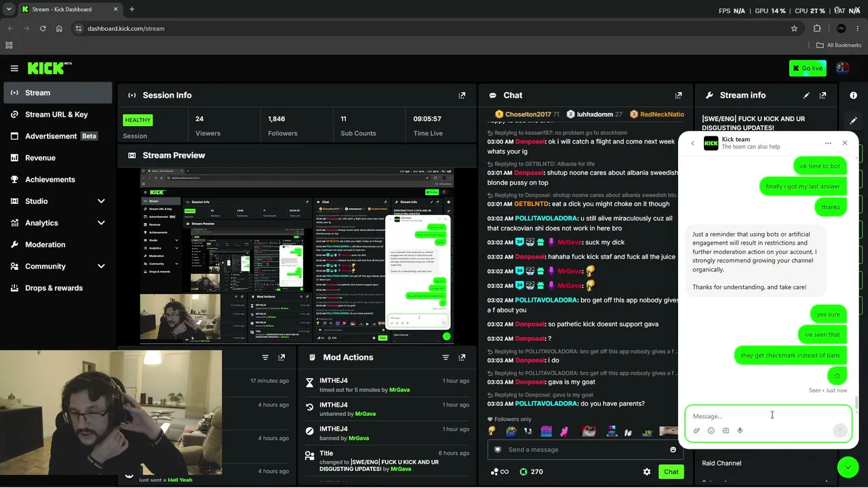This screenshot has height=488, width=868.
Task: Open the Advertisement Beta sidebar item
Action: click(x=58, y=136)
